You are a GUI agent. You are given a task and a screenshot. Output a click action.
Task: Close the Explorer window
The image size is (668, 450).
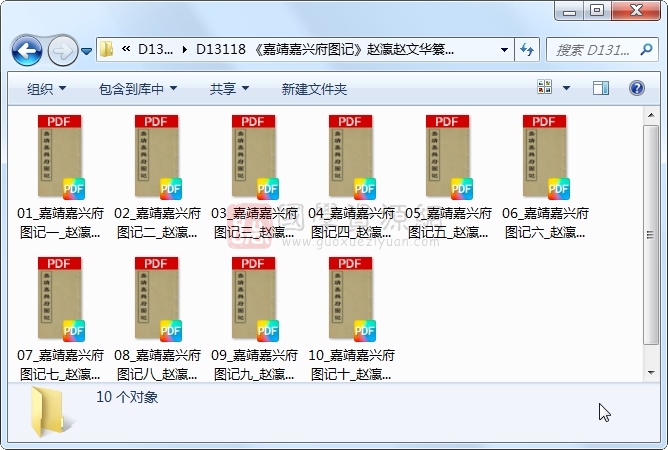[x=636, y=11]
